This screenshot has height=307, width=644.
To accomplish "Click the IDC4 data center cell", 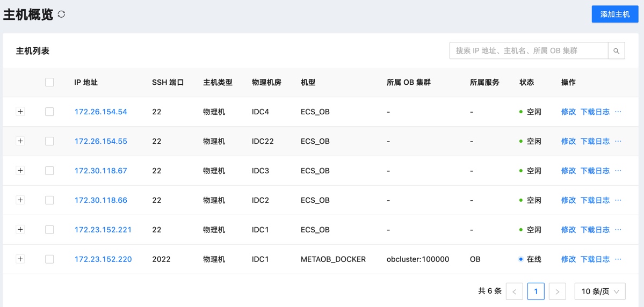I will (x=261, y=112).
